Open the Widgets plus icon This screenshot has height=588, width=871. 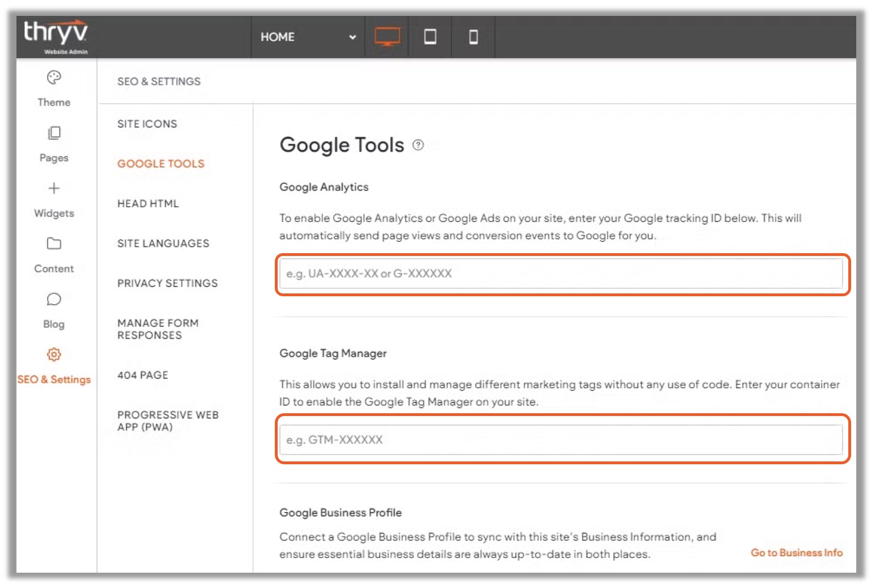coord(54,188)
